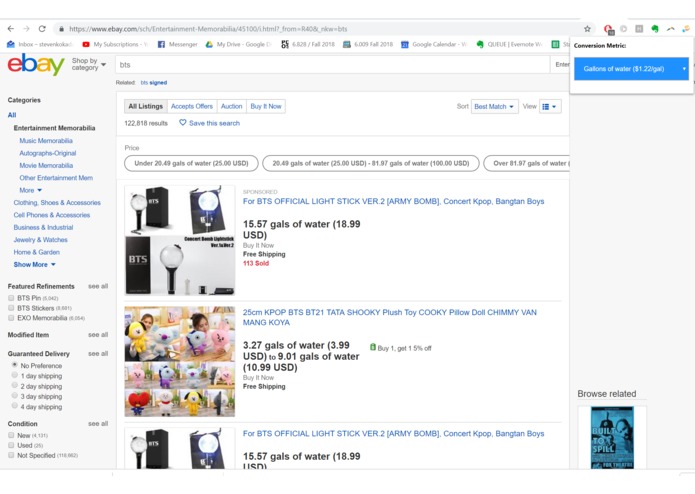
Task: Select the No Preference delivery option
Action: pos(15,365)
